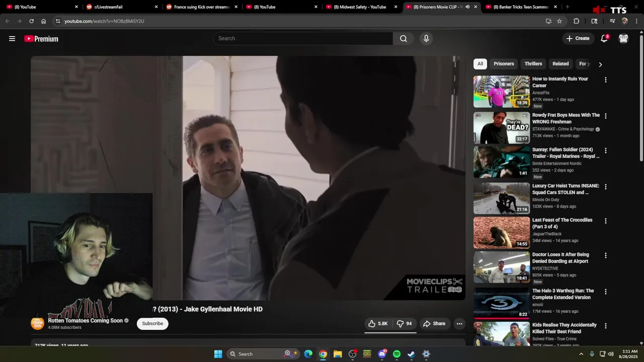Click the Windows taskbar search box
644x362 pixels.
pos(263,354)
